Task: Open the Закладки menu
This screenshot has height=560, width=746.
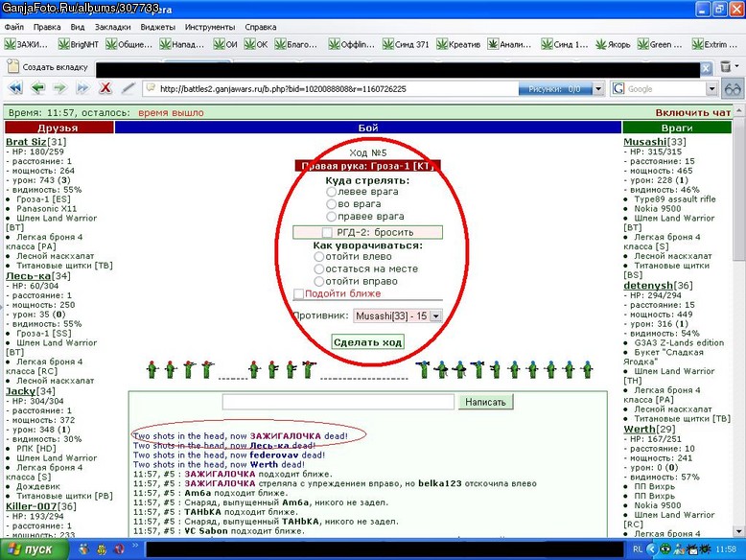Action: 113,27
